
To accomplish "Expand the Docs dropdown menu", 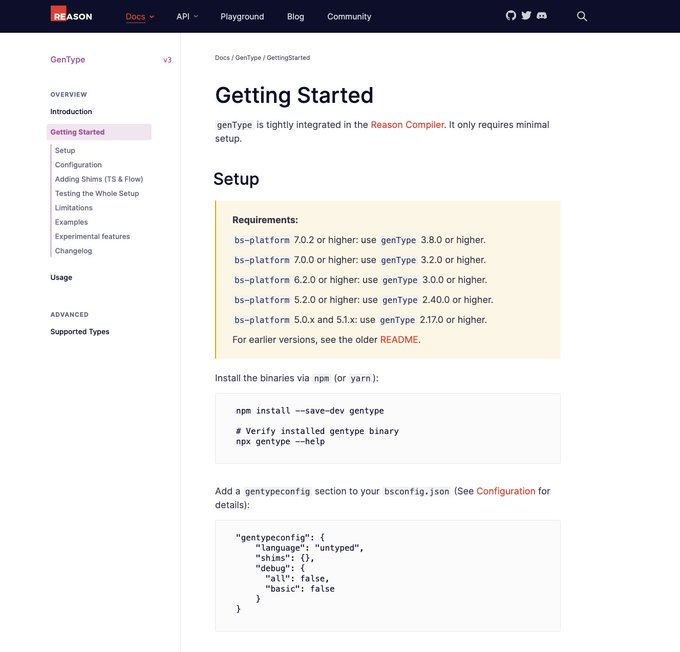I will coord(140,16).
